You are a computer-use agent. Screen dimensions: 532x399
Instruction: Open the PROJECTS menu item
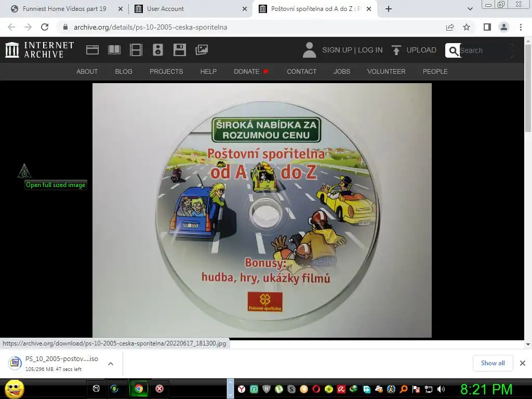click(166, 72)
